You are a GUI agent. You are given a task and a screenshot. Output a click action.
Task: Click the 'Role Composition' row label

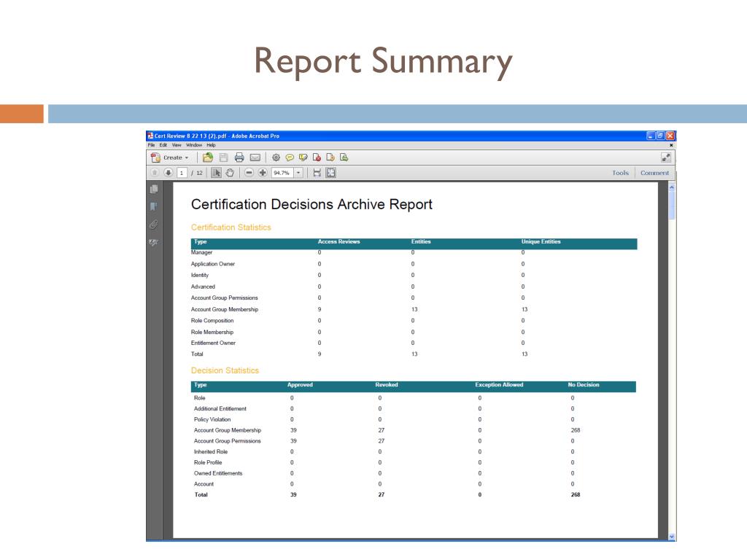point(212,321)
